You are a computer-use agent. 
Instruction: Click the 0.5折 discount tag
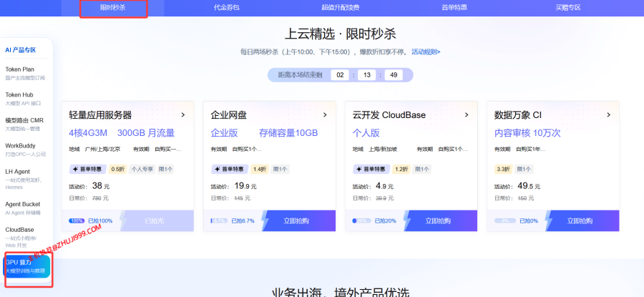click(x=118, y=169)
